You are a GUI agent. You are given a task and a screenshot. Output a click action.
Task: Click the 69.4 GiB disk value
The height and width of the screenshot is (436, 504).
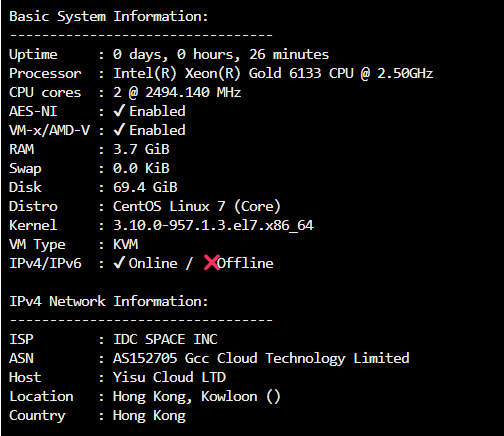[x=145, y=187]
